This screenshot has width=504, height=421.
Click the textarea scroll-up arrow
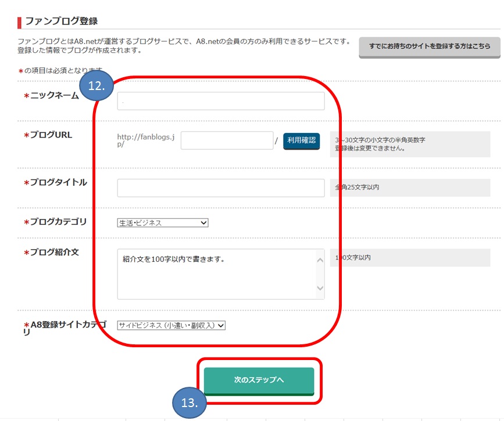pos(320,260)
